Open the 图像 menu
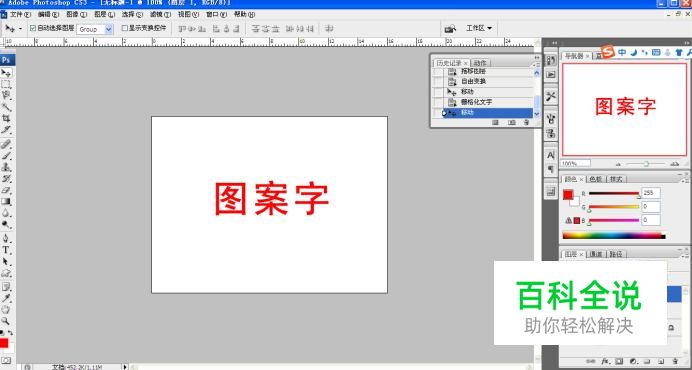This screenshot has height=370, width=692. click(76, 14)
